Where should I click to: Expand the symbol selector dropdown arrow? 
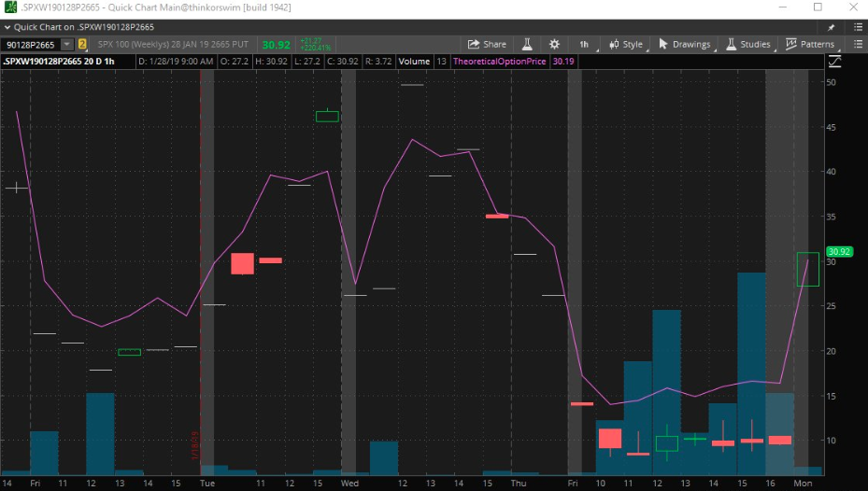(x=67, y=44)
